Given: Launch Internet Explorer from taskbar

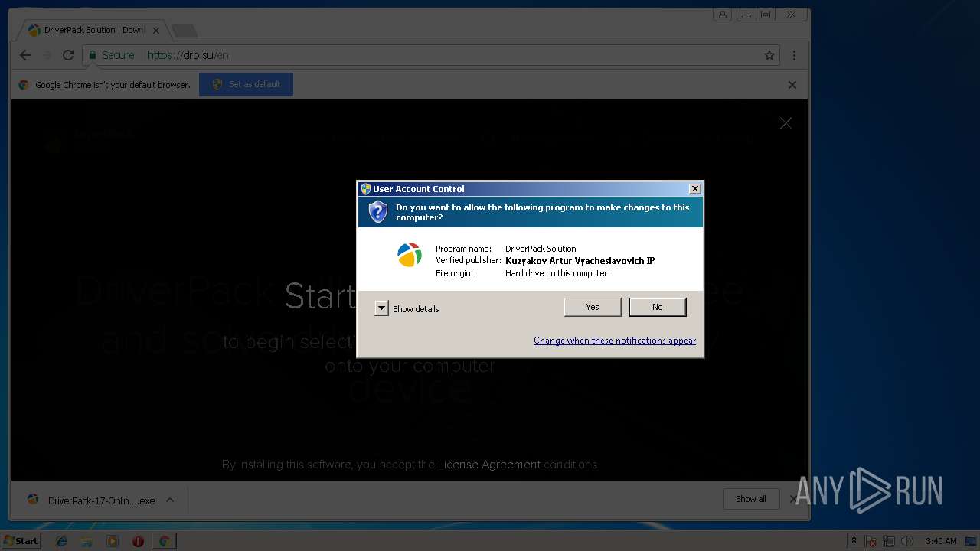Looking at the screenshot, I should (61, 541).
